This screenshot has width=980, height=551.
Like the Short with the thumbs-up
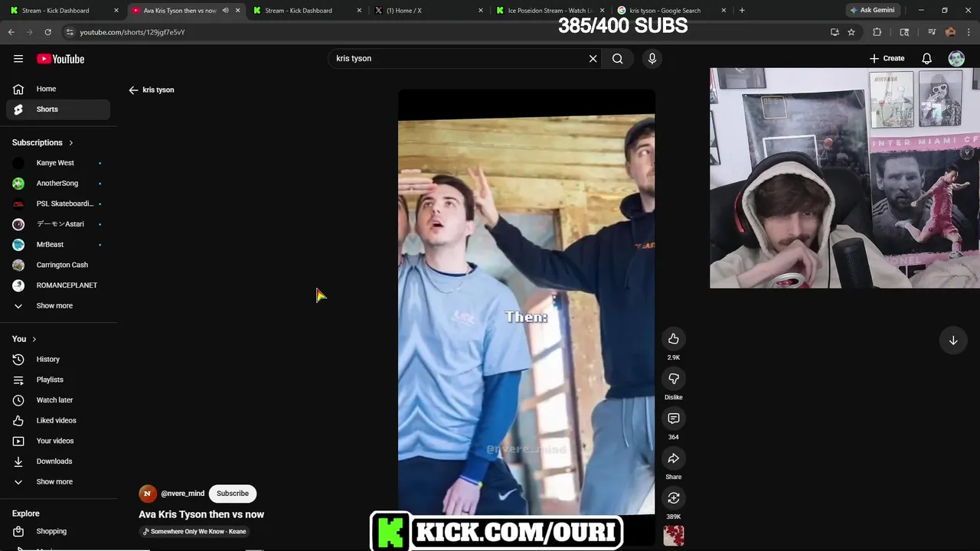(674, 339)
